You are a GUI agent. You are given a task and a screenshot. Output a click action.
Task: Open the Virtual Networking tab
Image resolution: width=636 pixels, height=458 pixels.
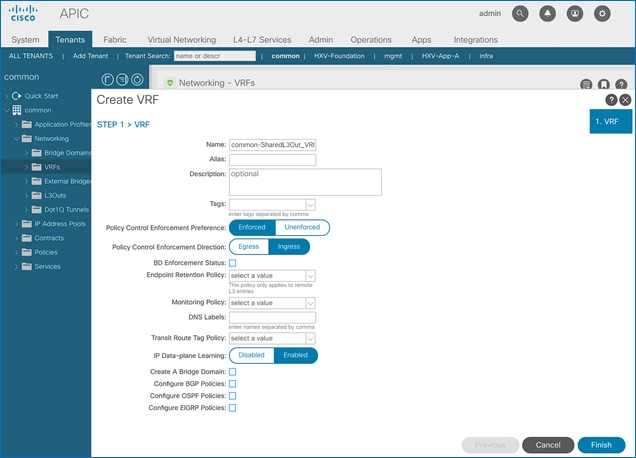181,40
